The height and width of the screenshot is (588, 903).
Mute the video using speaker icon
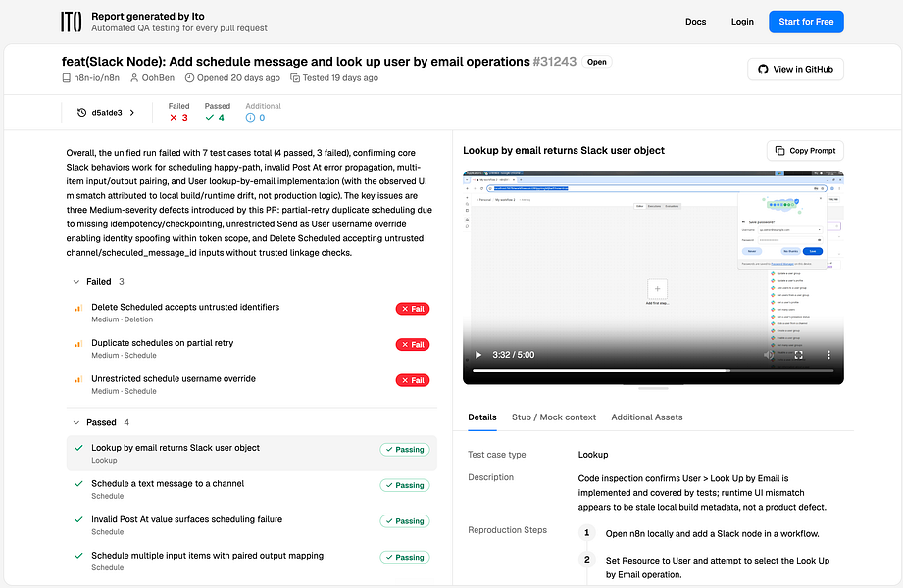point(769,355)
